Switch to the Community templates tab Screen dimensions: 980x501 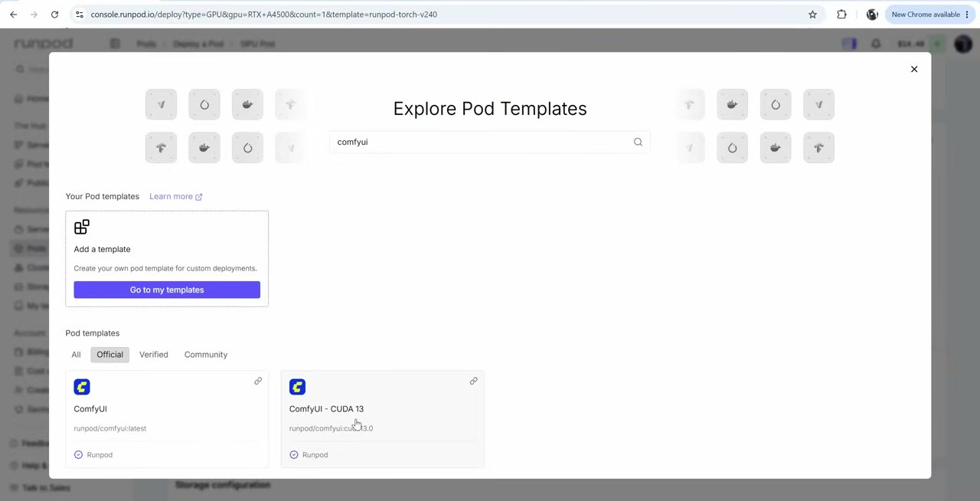(x=206, y=355)
